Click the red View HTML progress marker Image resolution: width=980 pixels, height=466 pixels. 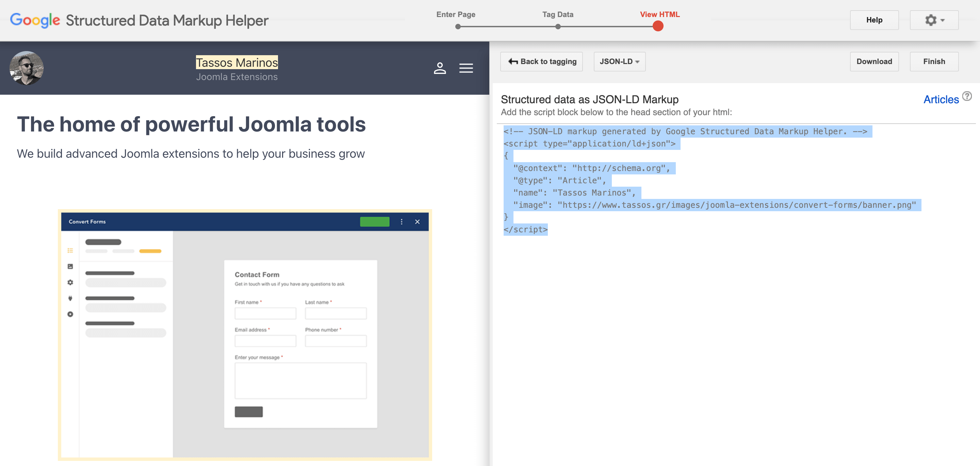coord(658,26)
